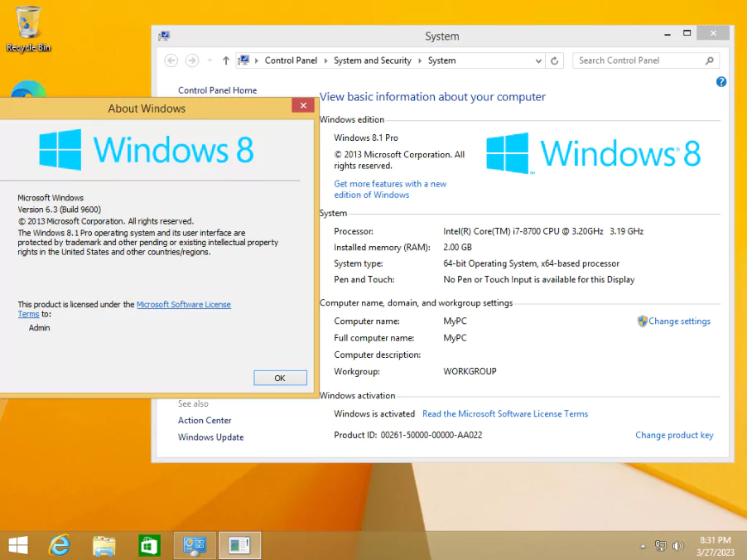Expand arrow before Control Panel breadcrumb
The height and width of the screenshot is (560, 747).
[x=257, y=60]
